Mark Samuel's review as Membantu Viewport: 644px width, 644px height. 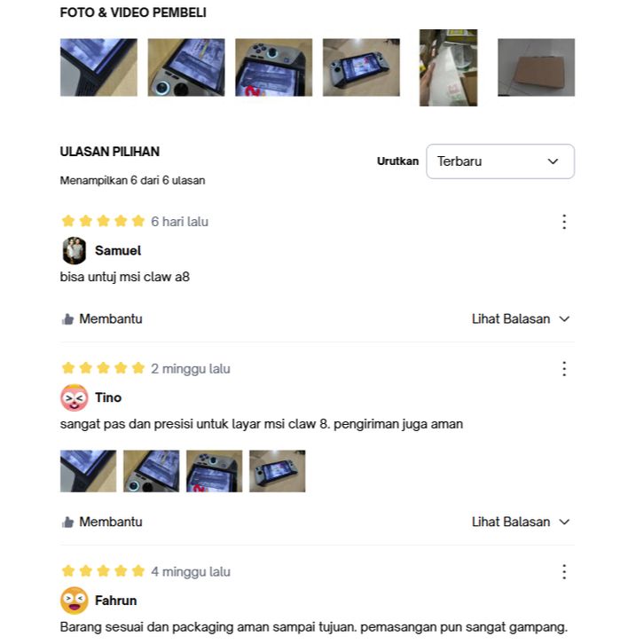[x=102, y=319]
